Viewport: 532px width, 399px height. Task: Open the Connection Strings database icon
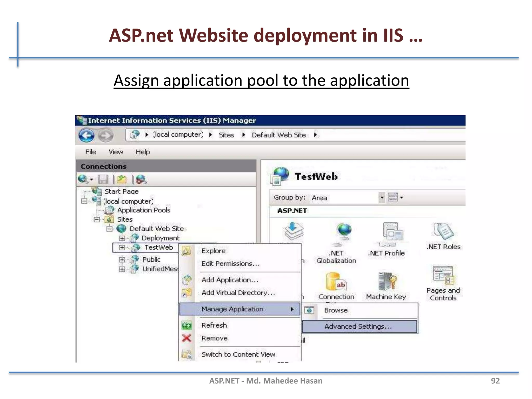point(336,282)
